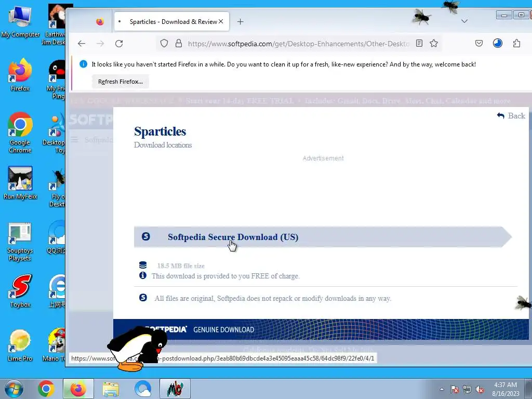Bookmark this page with the star icon

(434, 44)
